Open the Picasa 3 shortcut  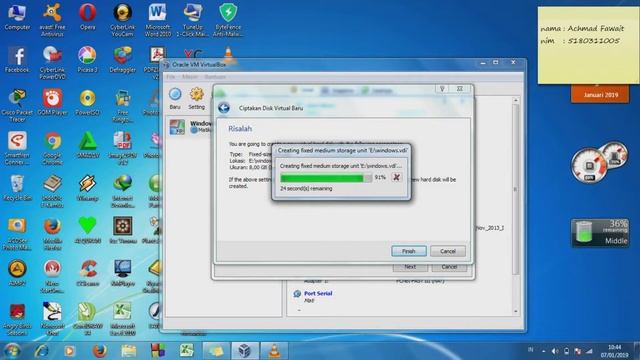(87, 60)
